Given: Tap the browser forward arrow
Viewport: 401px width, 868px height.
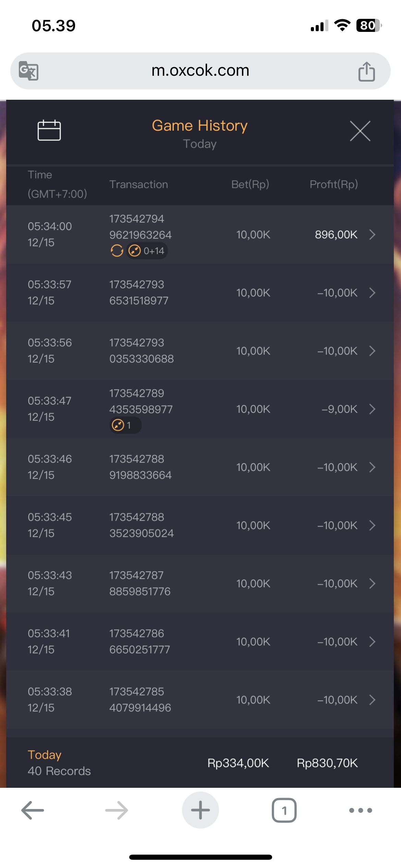Looking at the screenshot, I should [117, 810].
